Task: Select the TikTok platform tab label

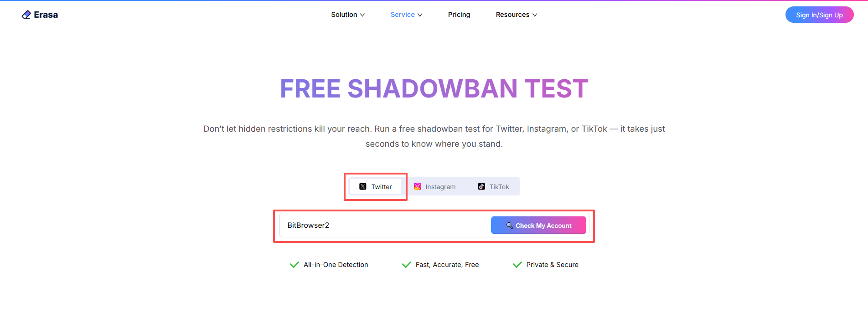Action: tap(499, 187)
